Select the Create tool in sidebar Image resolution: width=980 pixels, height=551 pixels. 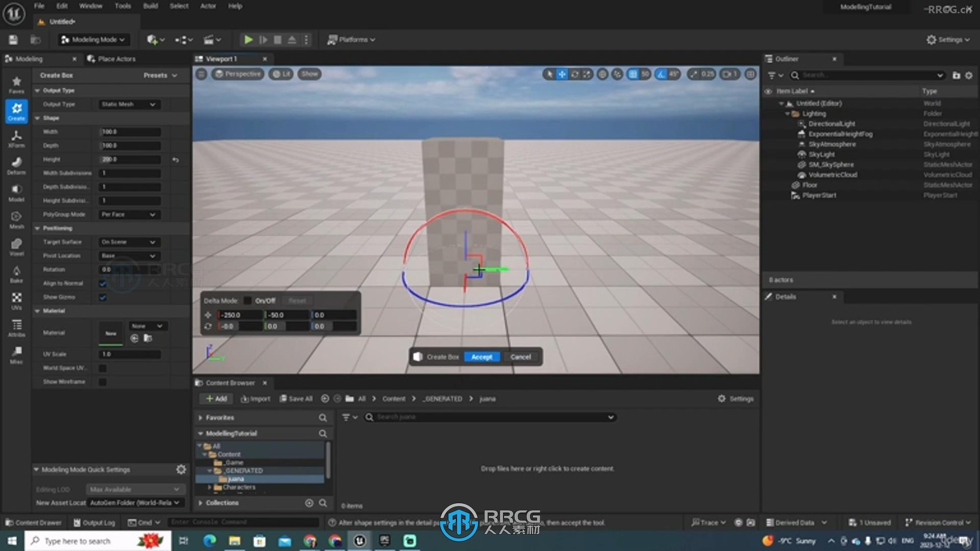click(16, 110)
